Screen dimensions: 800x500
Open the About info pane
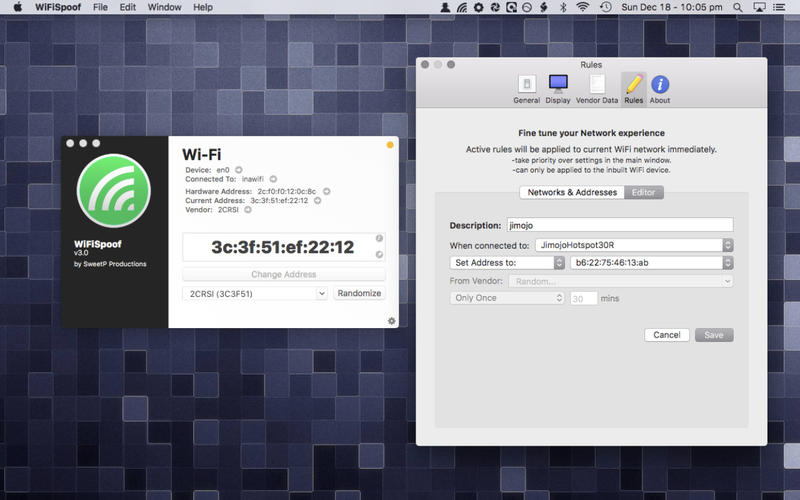660,90
